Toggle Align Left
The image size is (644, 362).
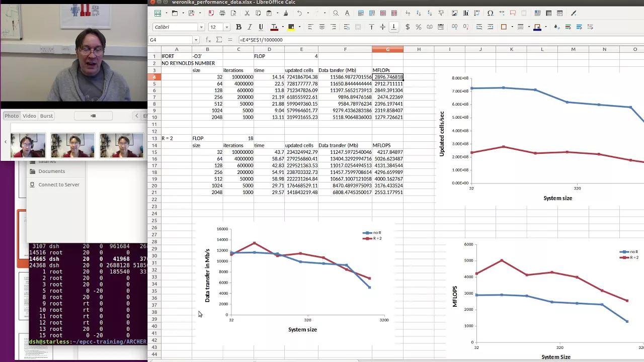(310, 27)
